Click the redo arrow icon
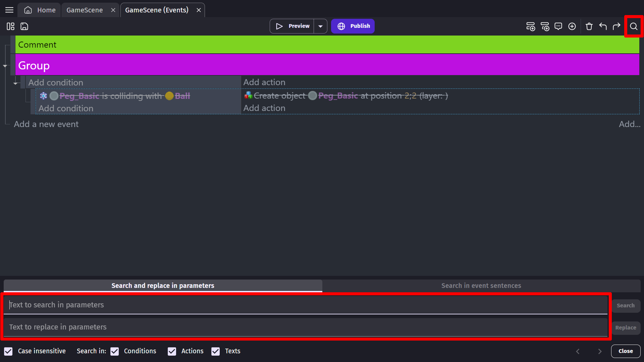 coord(616,26)
